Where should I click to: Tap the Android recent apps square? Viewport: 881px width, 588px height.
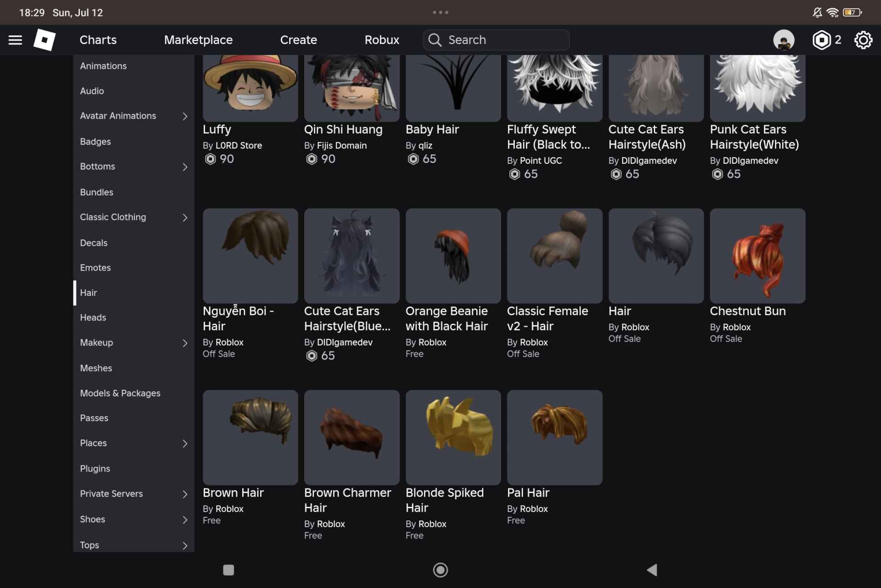[228, 570]
